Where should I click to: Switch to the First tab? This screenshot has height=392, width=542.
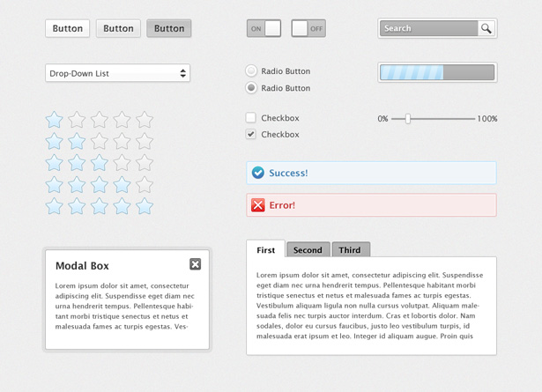tap(266, 249)
